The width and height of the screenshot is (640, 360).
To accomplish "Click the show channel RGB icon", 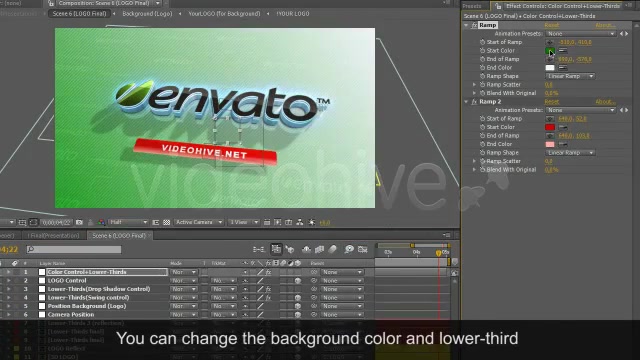I will point(101,222).
